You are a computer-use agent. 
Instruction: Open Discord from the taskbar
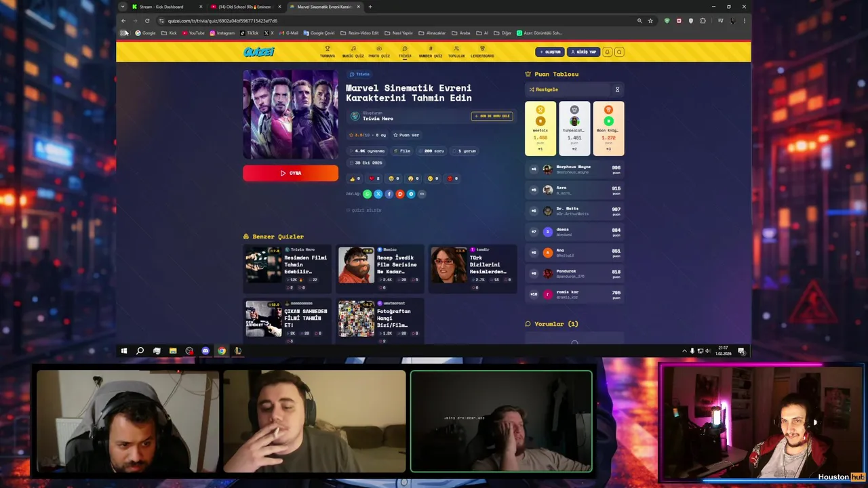(205, 350)
